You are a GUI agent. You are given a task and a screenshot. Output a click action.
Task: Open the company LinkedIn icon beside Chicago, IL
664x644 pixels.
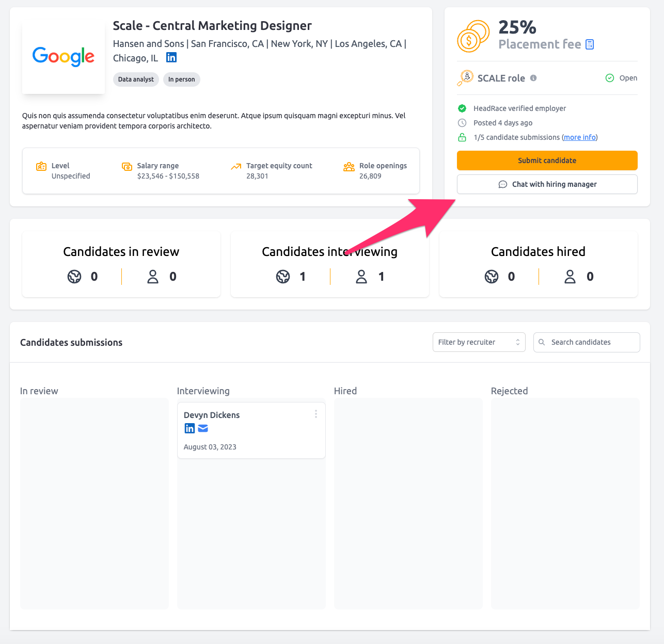(x=171, y=57)
